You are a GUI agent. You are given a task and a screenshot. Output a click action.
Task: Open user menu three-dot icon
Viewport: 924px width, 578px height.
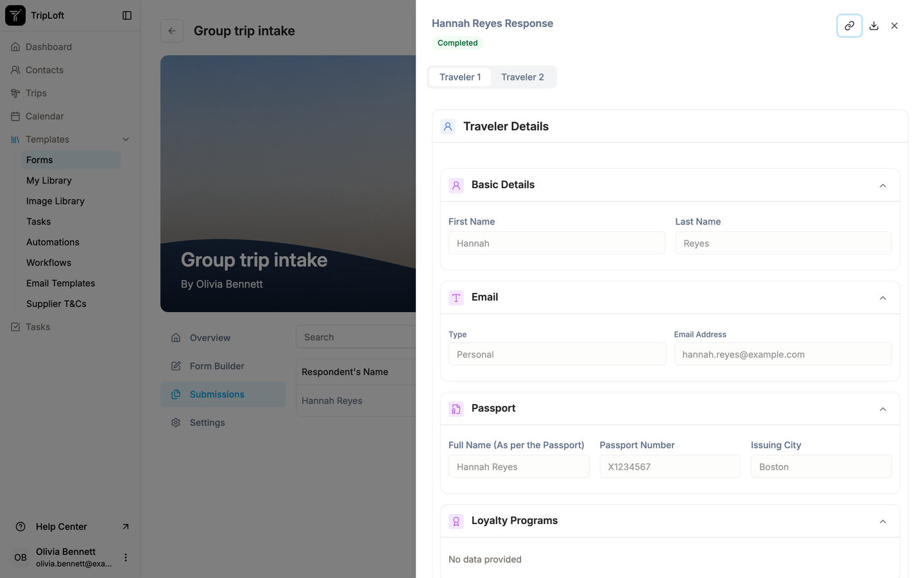(x=126, y=557)
